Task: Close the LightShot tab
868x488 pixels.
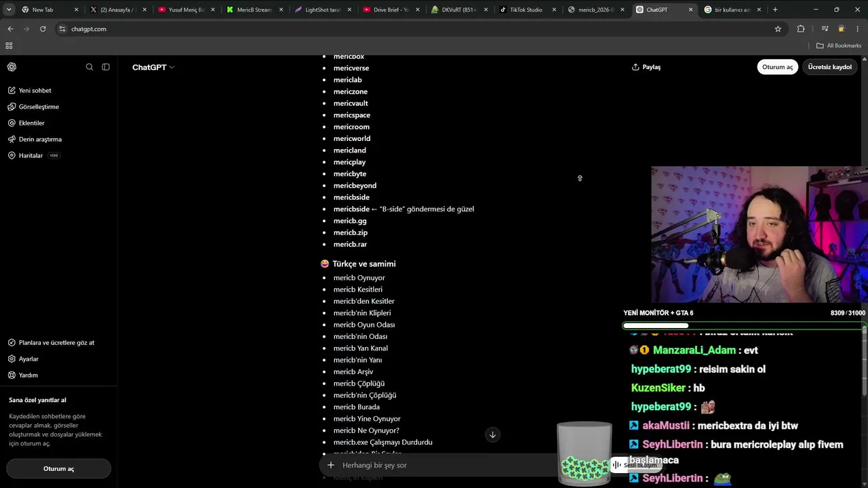Action: pyautogui.click(x=349, y=10)
